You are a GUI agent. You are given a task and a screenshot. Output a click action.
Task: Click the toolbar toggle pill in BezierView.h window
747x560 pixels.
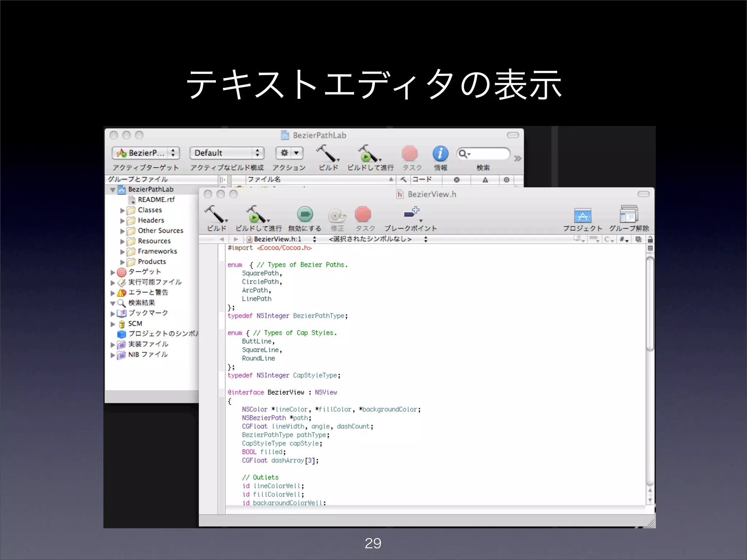643,194
